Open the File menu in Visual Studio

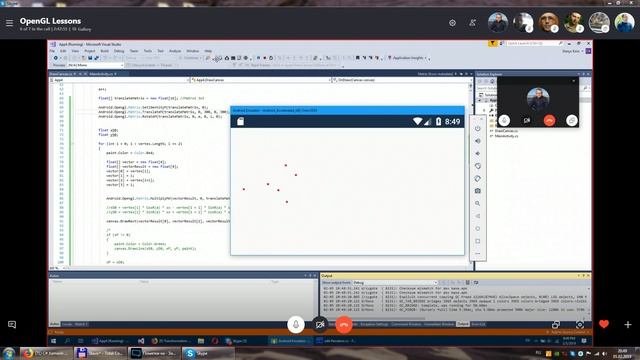[x=52, y=51]
